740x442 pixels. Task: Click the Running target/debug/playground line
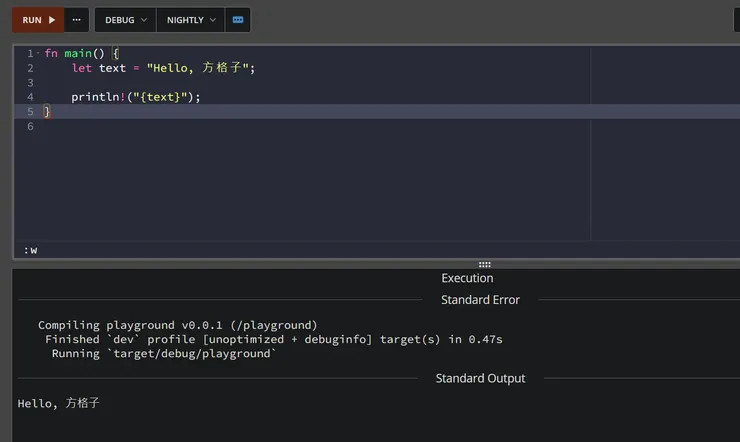coord(163,354)
